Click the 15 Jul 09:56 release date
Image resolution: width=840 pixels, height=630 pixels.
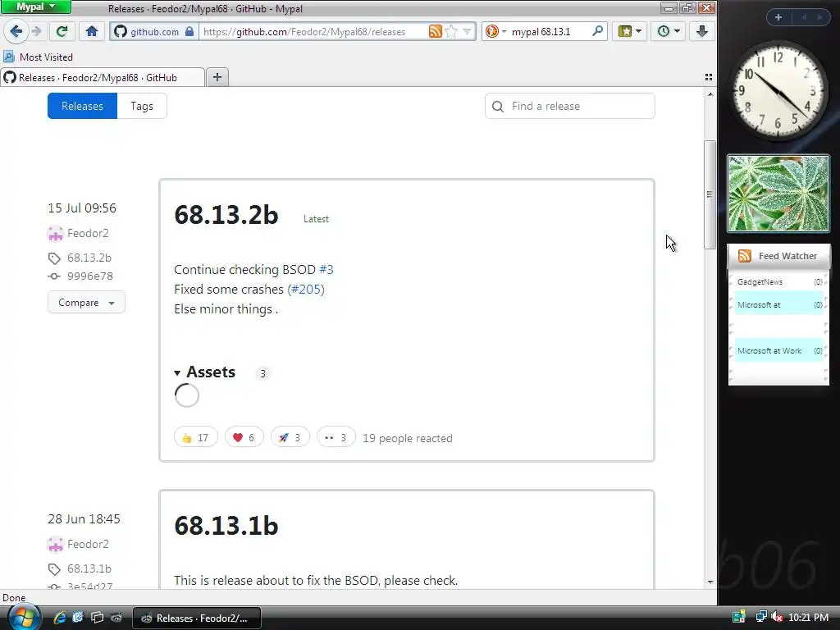pos(82,208)
